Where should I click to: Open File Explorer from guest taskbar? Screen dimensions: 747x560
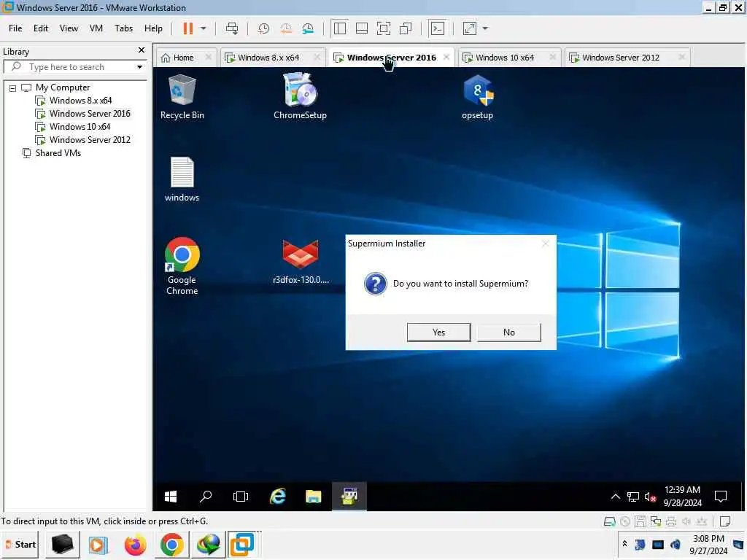[314, 497]
